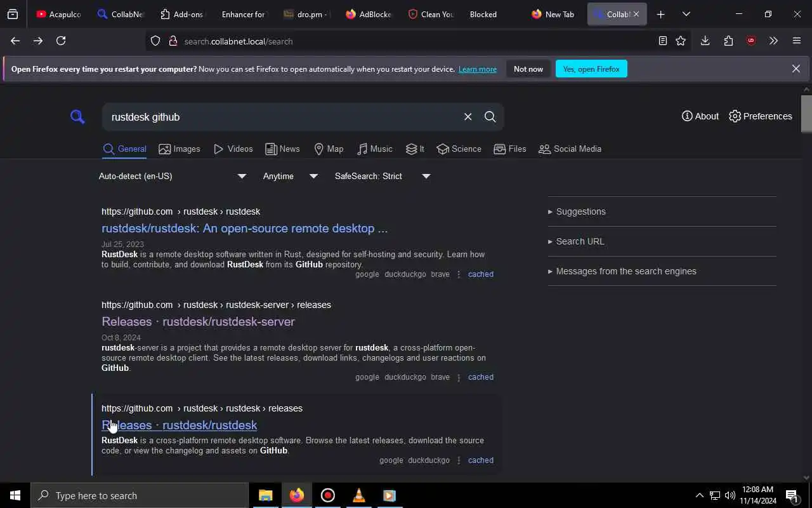The image size is (812, 508).
Task: Open the Windows Start menu
Action: 15,495
